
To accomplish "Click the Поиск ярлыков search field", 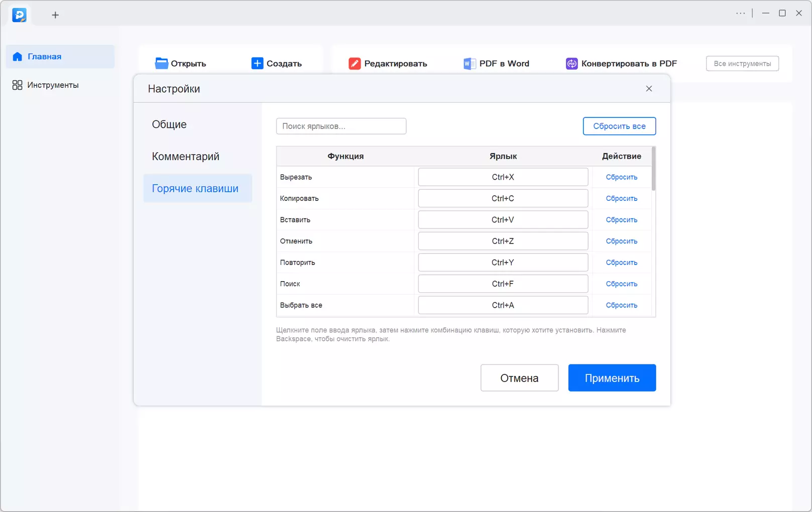I will [x=341, y=126].
